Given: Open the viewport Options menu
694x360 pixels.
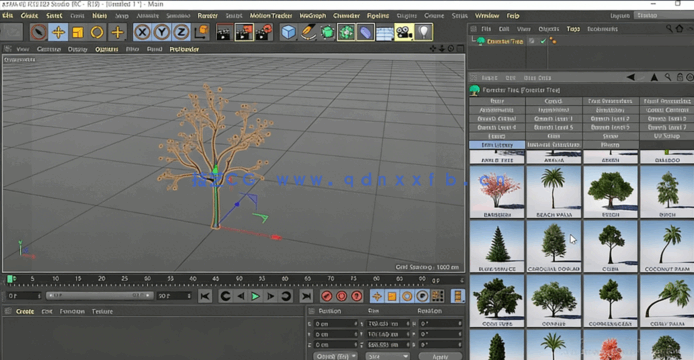Looking at the screenshot, I should click(x=107, y=49).
